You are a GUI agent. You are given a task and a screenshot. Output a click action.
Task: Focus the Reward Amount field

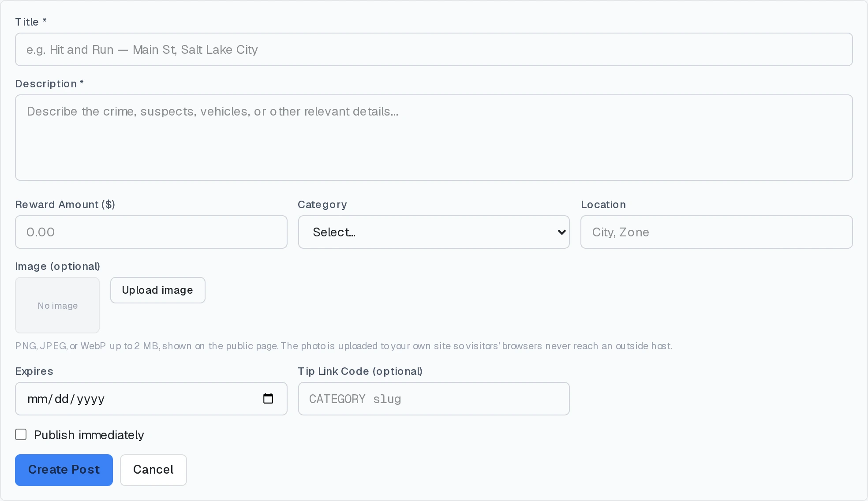click(x=151, y=232)
